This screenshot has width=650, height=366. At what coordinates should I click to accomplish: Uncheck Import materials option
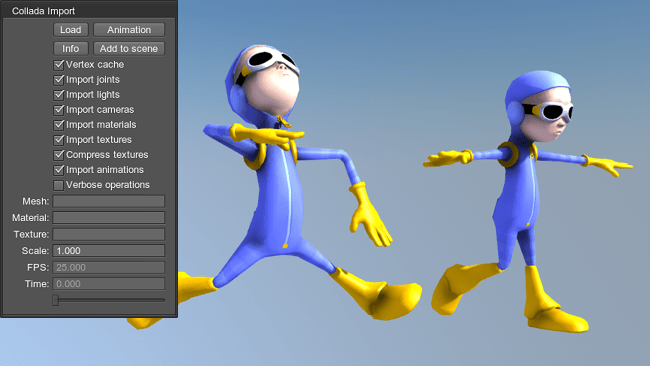coord(58,125)
